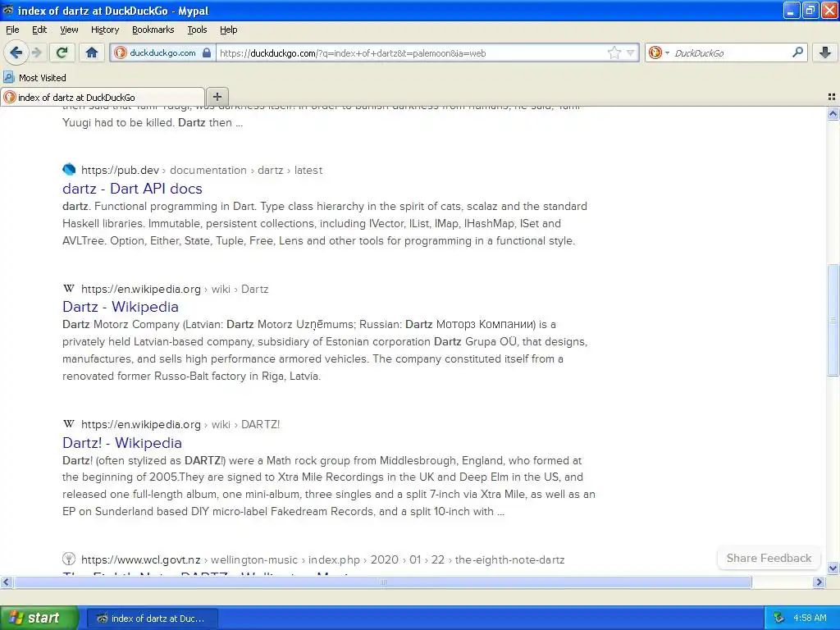Open the Edit menu

coord(39,30)
